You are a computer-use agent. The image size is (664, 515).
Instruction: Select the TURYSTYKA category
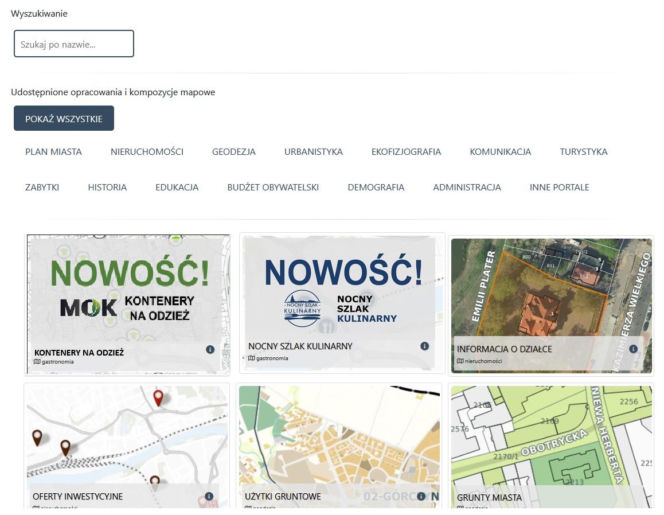coord(584,152)
